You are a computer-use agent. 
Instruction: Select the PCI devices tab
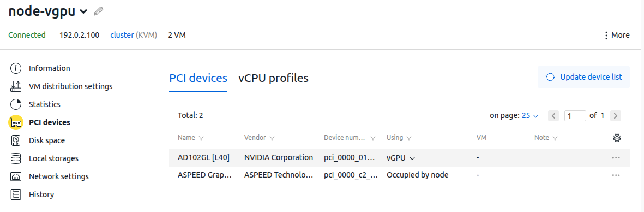tap(198, 78)
